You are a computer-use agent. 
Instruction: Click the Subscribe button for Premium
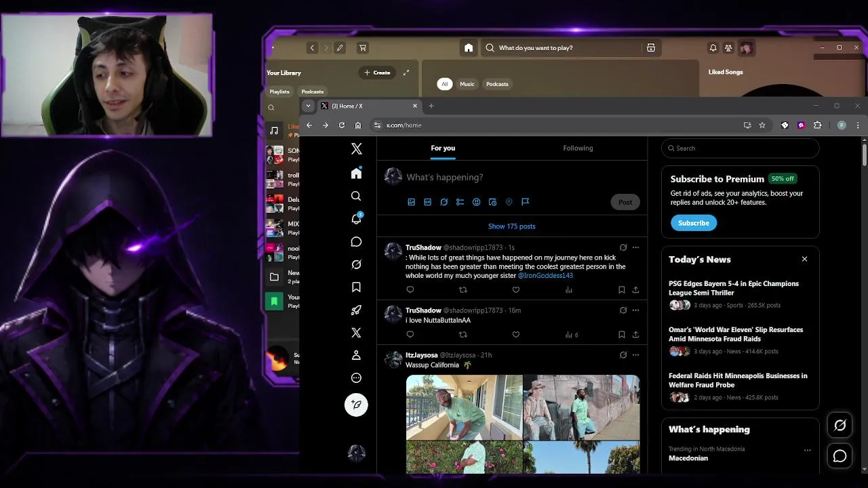[x=694, y=223]
